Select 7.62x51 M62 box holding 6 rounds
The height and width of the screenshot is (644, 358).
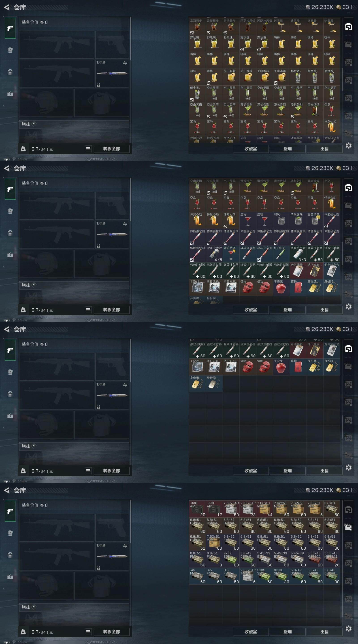coord(315,509)
